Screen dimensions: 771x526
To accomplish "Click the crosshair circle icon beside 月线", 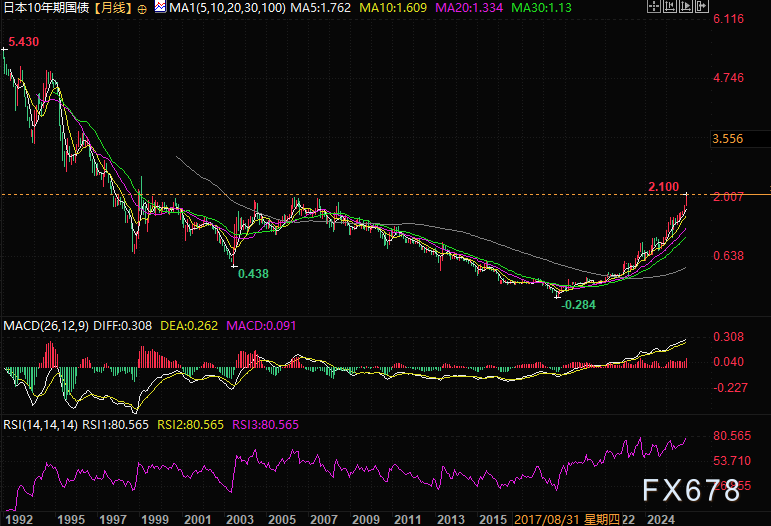I will [141, 8].
